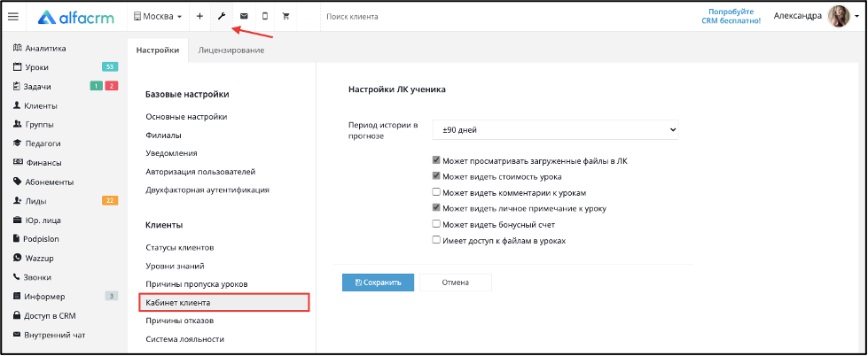Open the '±90 дней' period dropdown
Viewport: 868px width, 356px height.
555,130
